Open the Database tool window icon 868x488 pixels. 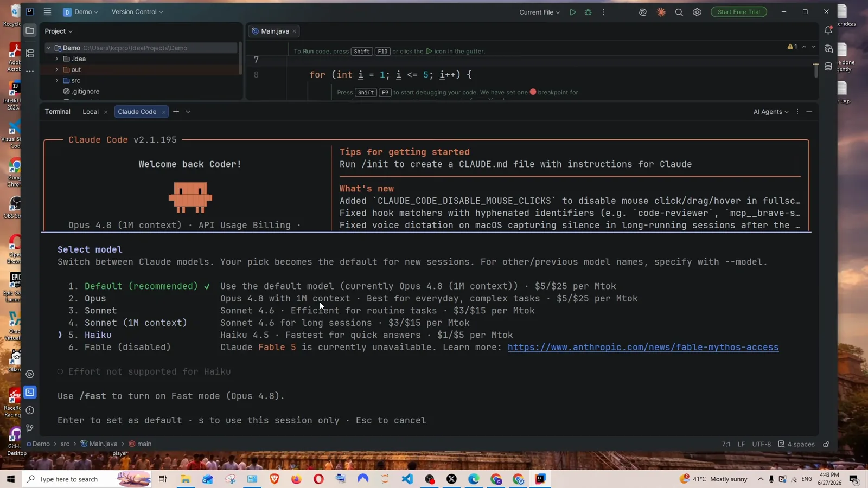click(x=828, y=66)
